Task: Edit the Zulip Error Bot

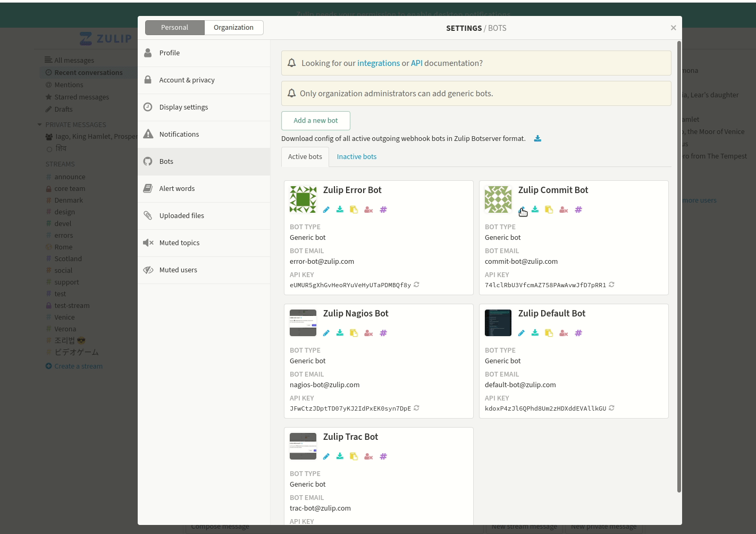Action: tap(326, 209)
